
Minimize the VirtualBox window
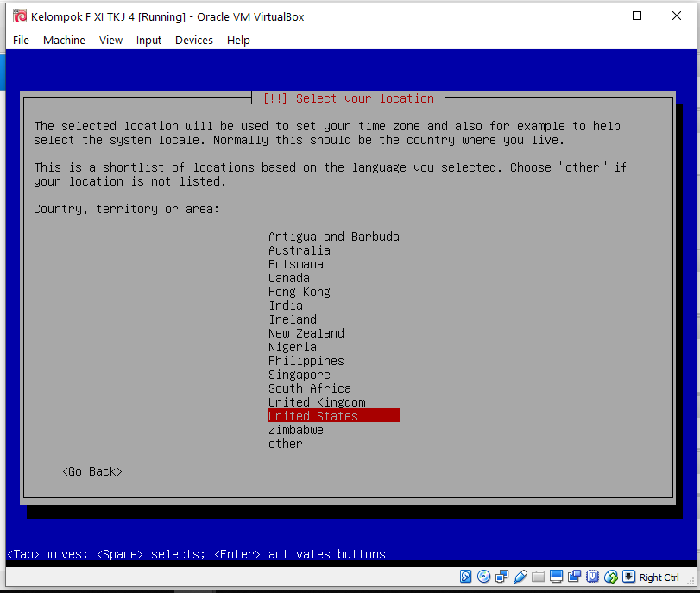[598, 16]
